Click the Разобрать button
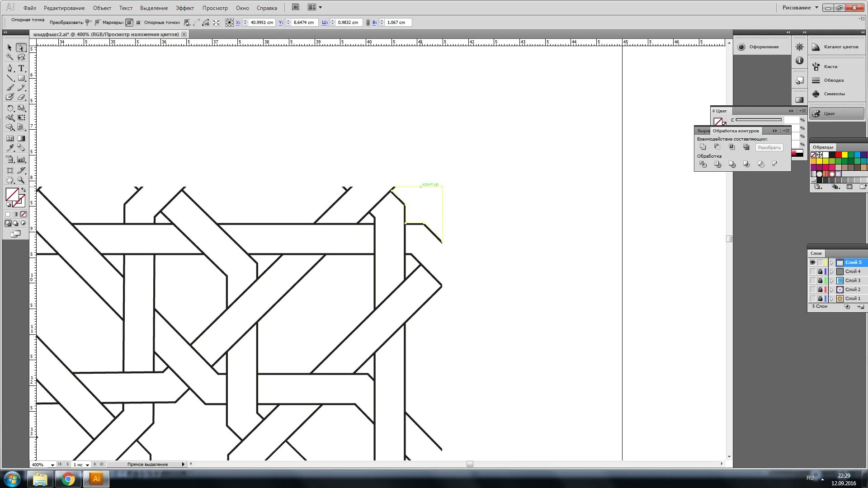 pos(769,148)
